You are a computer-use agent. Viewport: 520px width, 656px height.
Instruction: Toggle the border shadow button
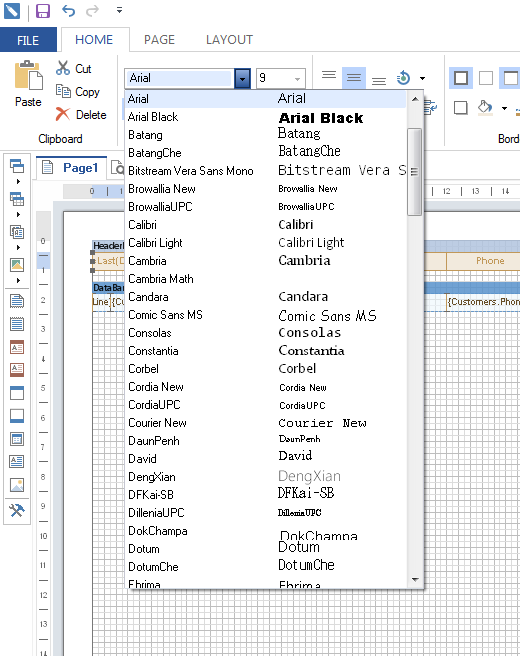[461, 108]
